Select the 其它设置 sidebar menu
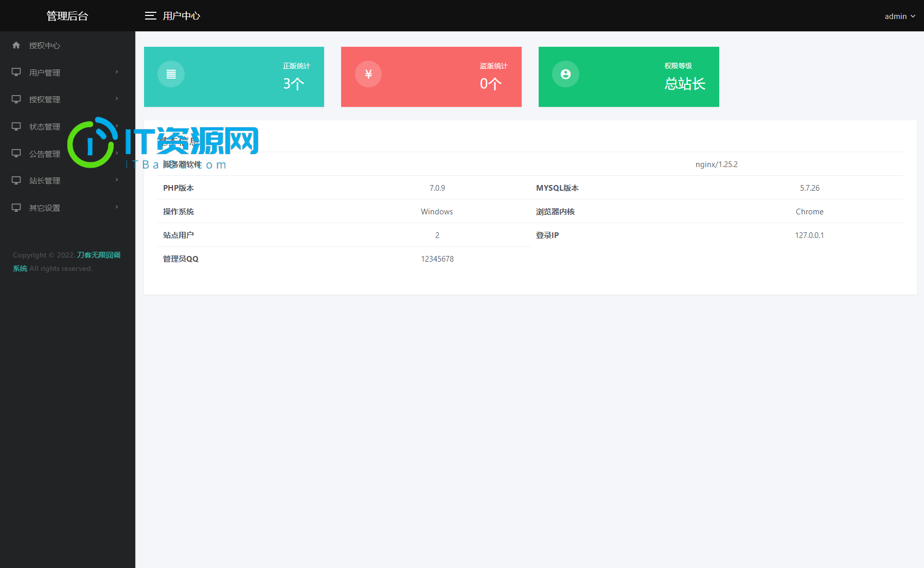Screen dimensions: 924x568 (67, 208)
